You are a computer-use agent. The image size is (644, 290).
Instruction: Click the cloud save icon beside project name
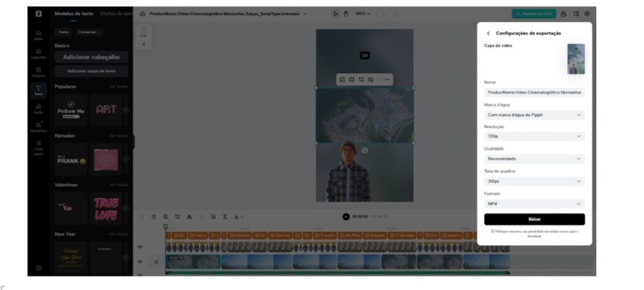coord(143,14)
